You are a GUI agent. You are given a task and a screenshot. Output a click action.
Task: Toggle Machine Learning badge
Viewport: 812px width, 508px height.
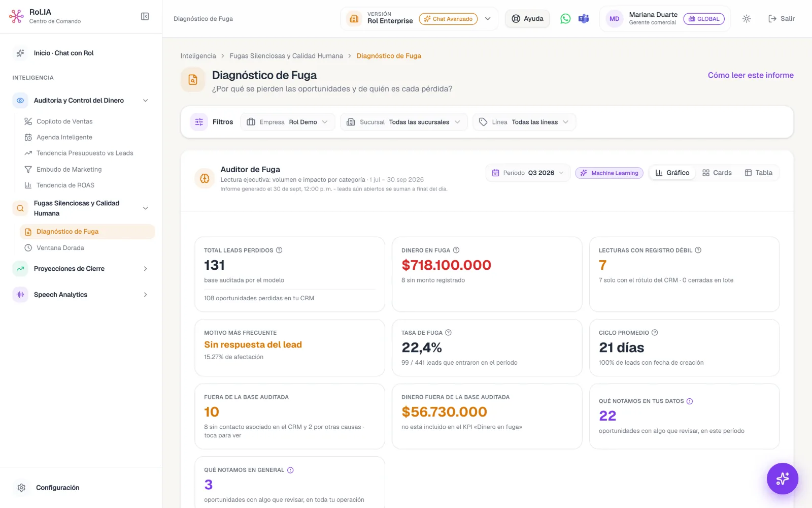click(x=609, y=173)
